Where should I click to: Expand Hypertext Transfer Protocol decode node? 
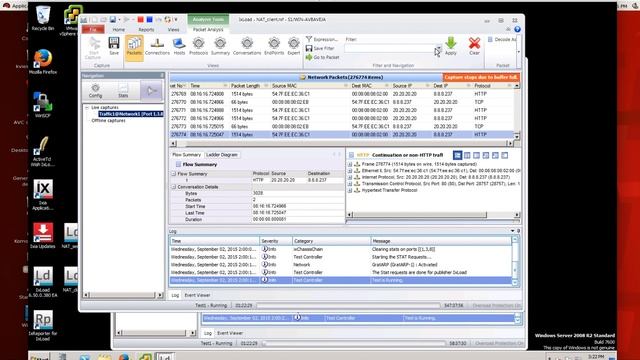point(350,190)
